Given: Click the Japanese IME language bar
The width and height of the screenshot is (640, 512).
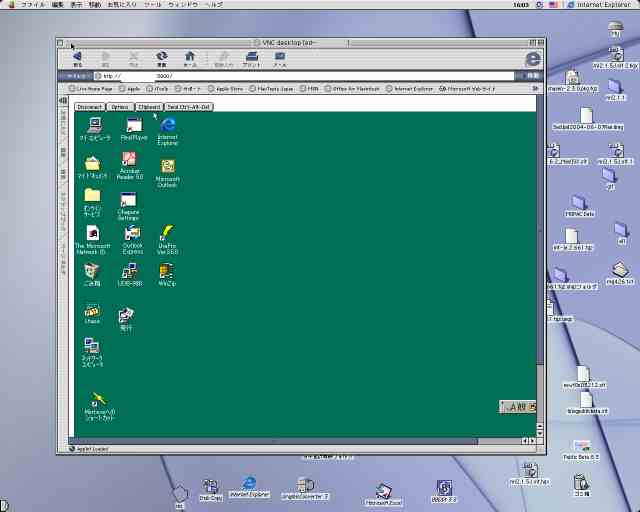Looking at the screenshot, I should tap(517, 407).
